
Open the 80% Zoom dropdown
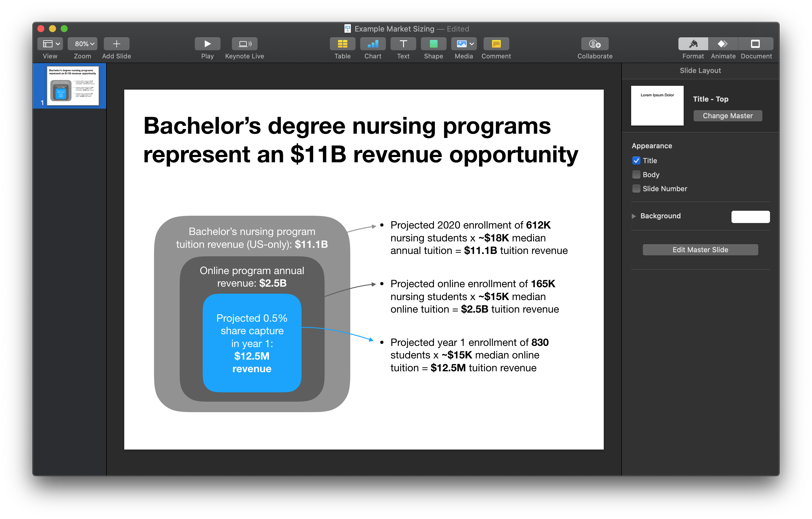pyautogui.click(x=83, y=43)
